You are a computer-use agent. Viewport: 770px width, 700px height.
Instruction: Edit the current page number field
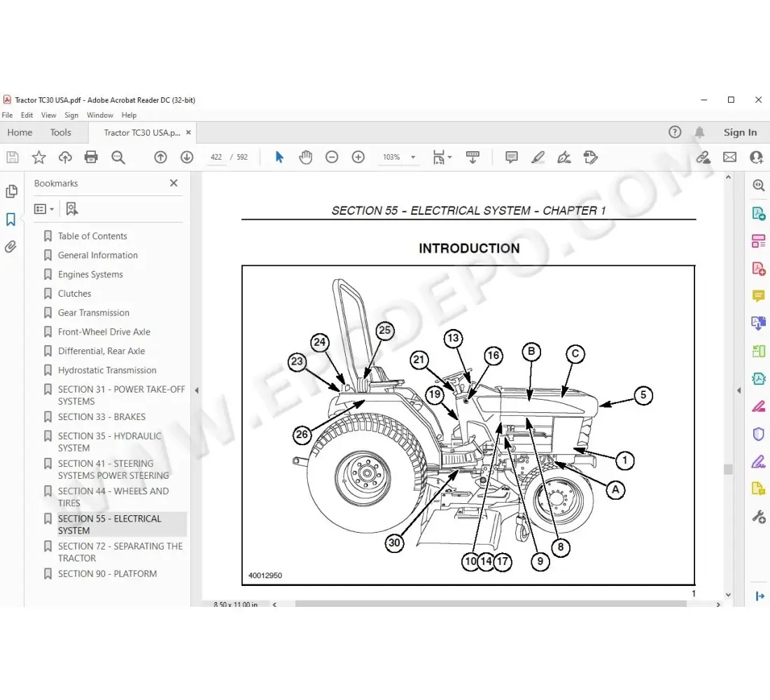pos(216,157)
